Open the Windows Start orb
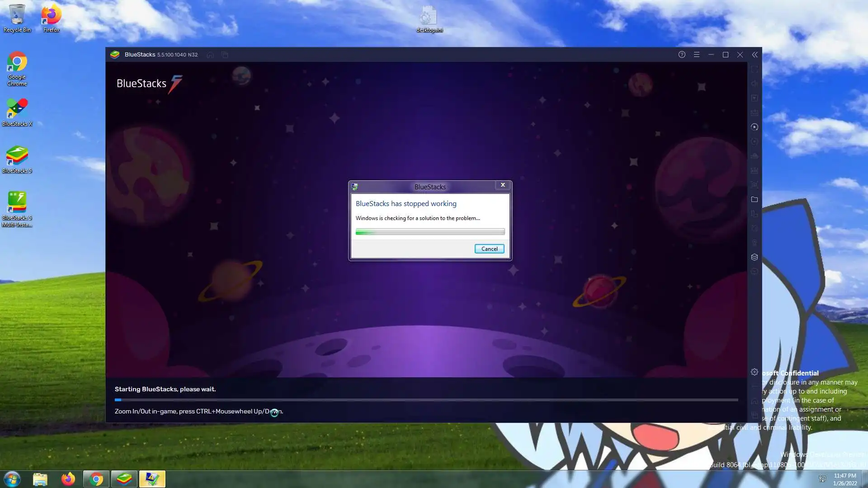Image resolution: width=868 pixels, height=488 pixels. 12,479
